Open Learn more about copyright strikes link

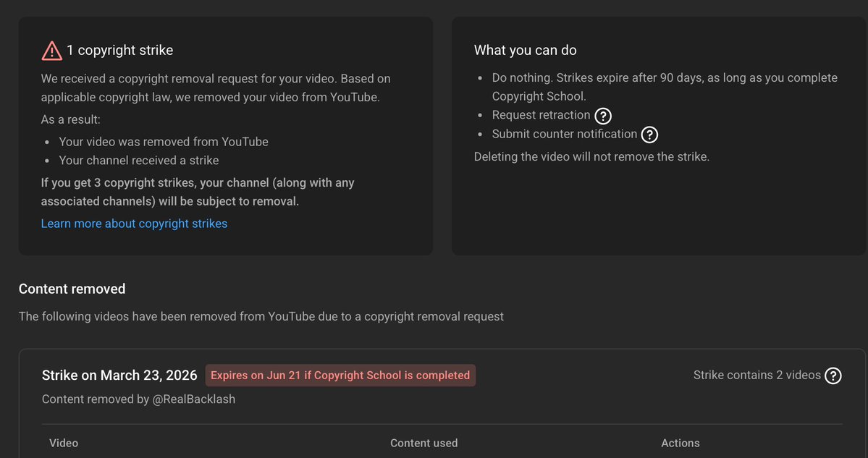[x=134, y=224]
